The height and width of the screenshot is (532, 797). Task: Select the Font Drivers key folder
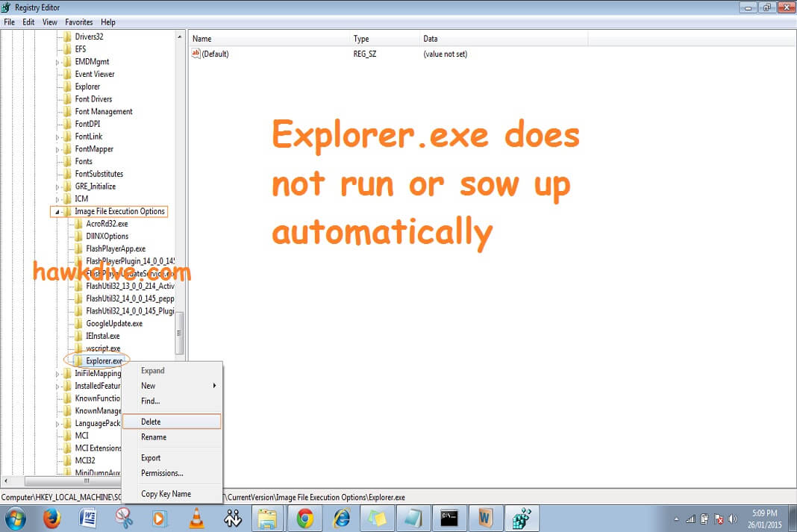[x=93, y=99]
